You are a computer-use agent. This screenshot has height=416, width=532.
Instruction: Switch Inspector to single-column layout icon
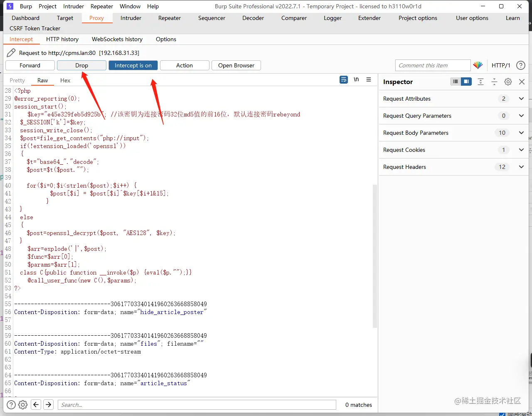click(x=456, y=82)
